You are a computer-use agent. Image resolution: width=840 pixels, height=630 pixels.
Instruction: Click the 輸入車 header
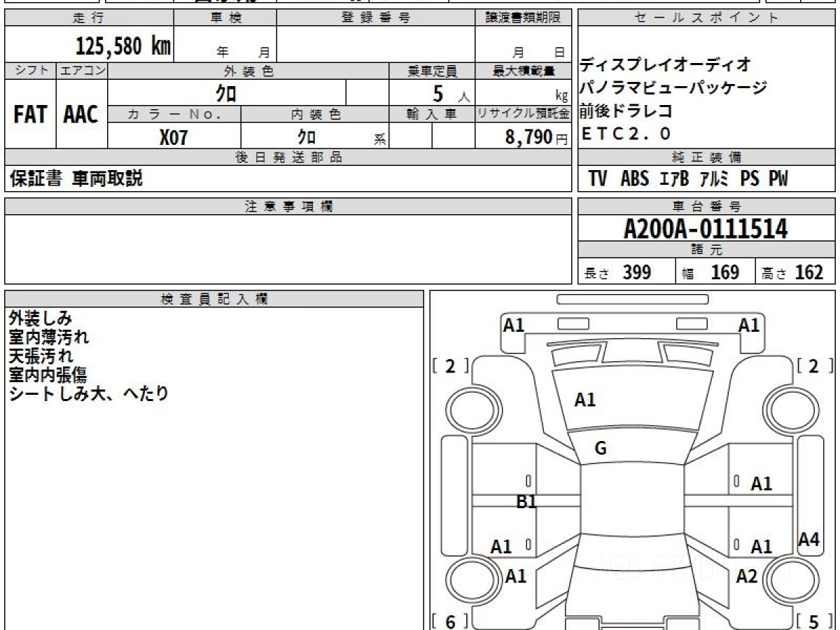(432, 115)
